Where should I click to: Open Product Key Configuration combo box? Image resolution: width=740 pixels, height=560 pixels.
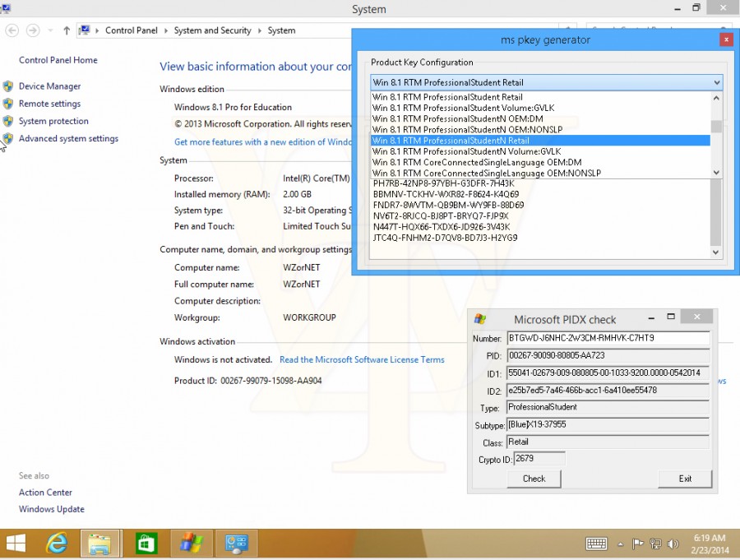546,82
